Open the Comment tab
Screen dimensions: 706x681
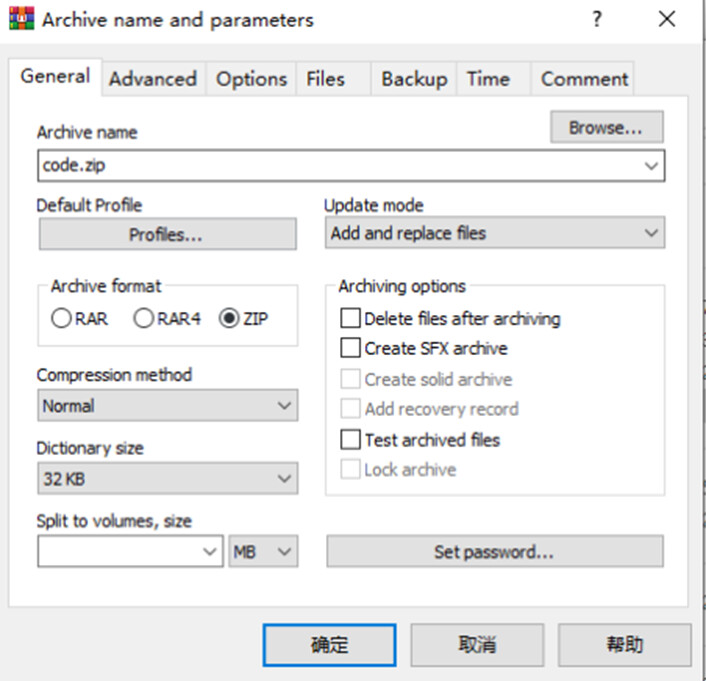(584, 79)
